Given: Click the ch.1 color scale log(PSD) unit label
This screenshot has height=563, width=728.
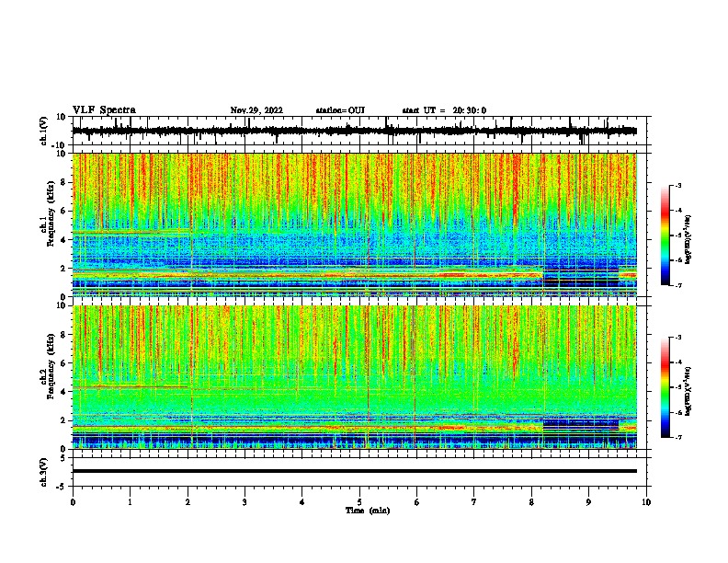Looking at the screenshot, I should (688, 240).
